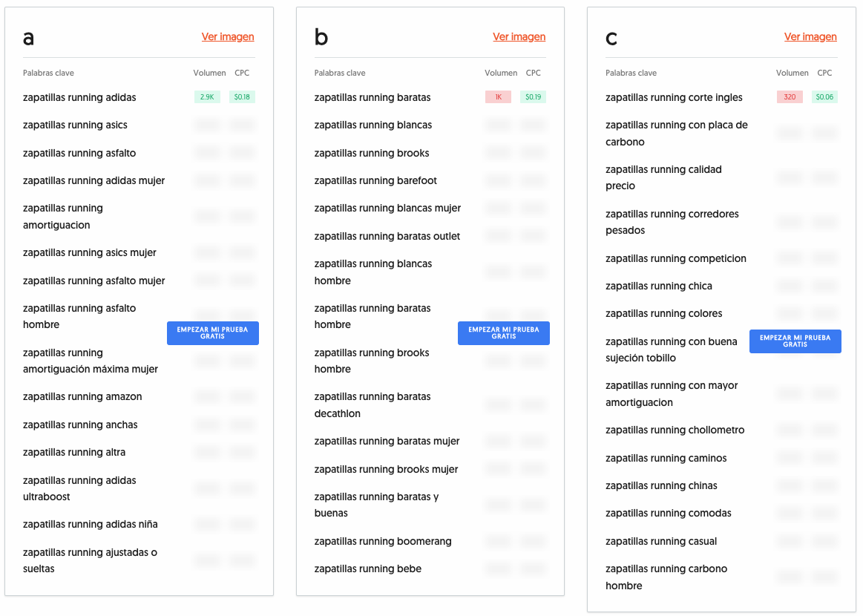Viewport: 863px width, 616px height.
Task: Open 'Ver imagen' link in card b
Action: coord(519,37)
